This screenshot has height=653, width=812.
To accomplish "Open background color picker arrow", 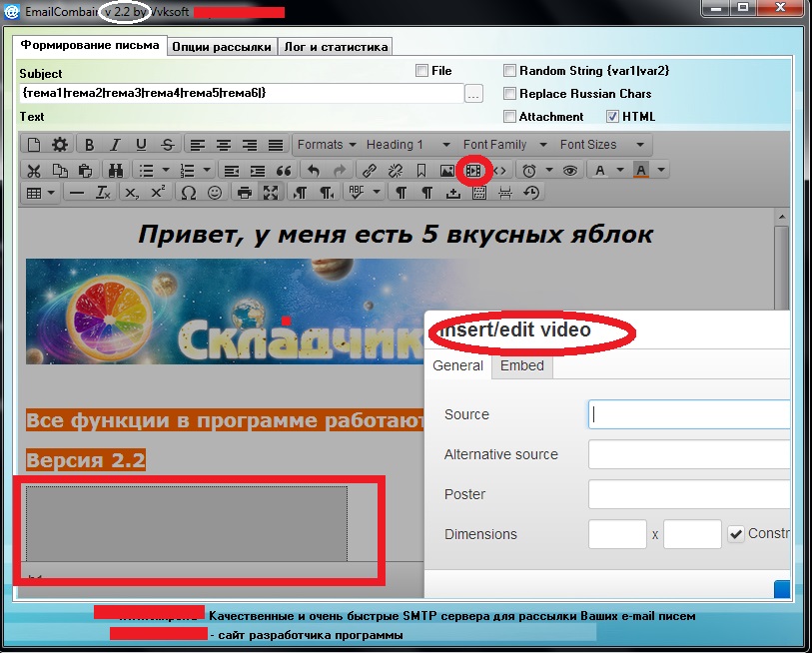I will 661,170.
